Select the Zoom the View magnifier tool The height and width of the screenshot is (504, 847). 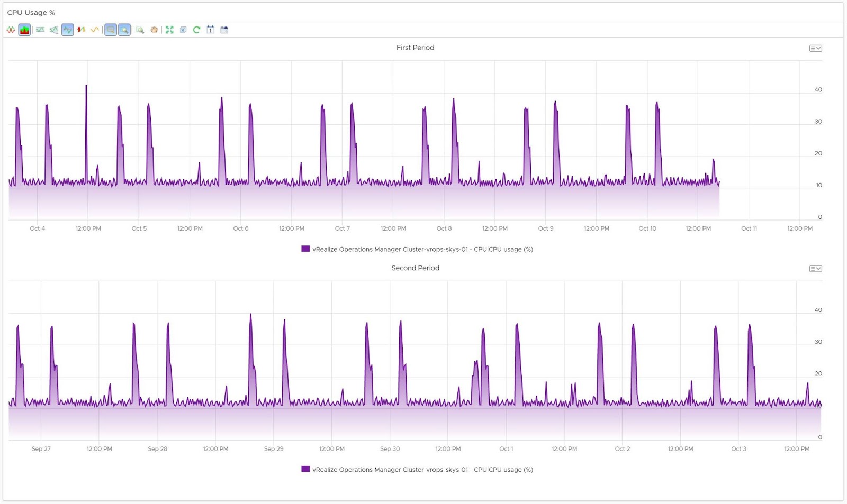[140, 30]
